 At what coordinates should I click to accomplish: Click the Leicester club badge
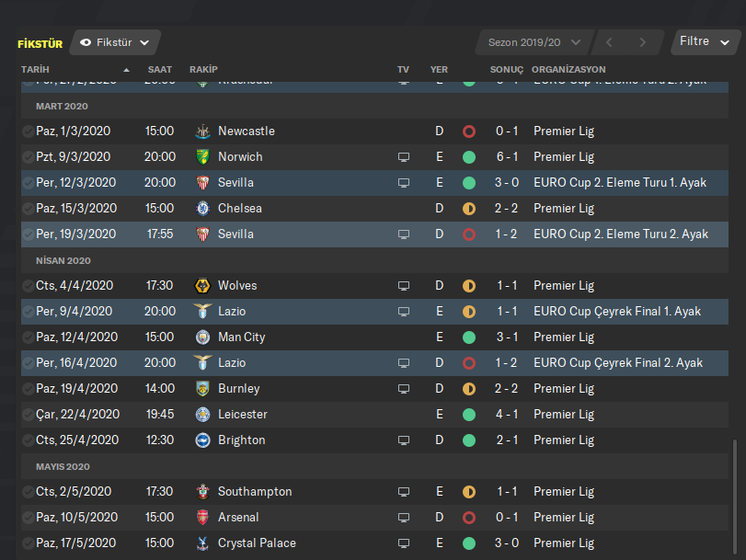click(x=202, y=415)
